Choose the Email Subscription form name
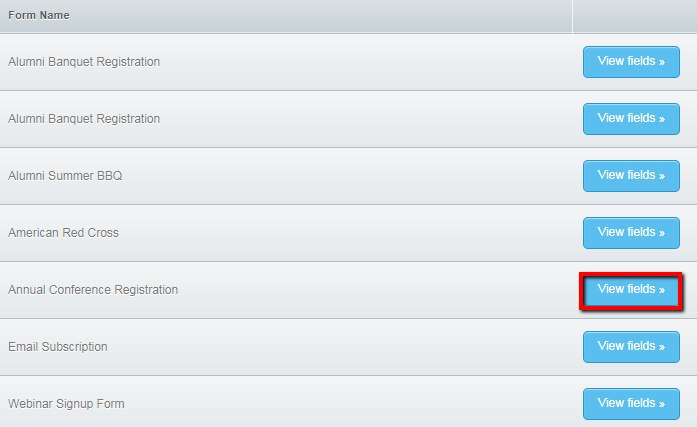The height and width of the screenshot is (427, 697). tap(58, 347)
